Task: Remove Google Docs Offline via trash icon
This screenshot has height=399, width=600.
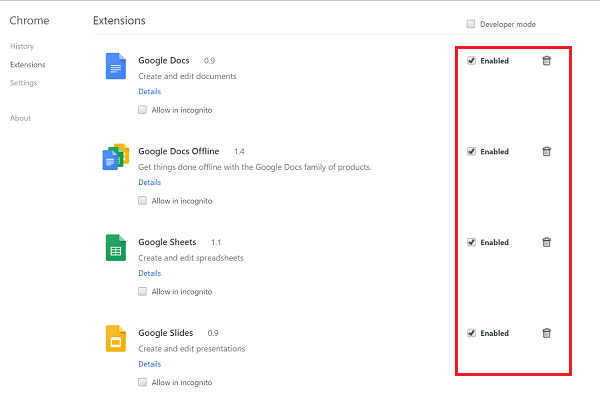Action: click(546, 151)
